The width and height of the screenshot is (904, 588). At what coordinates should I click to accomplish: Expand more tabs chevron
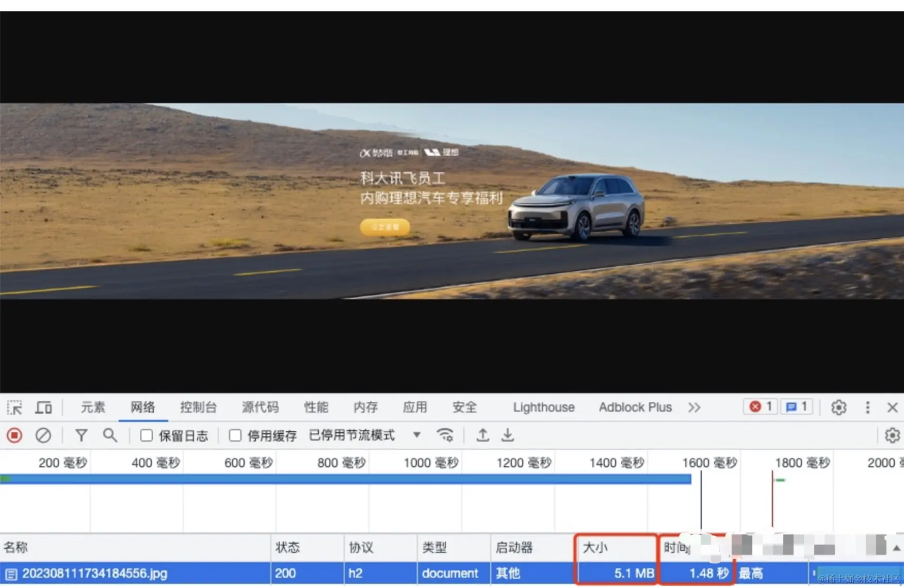point(694,407)
